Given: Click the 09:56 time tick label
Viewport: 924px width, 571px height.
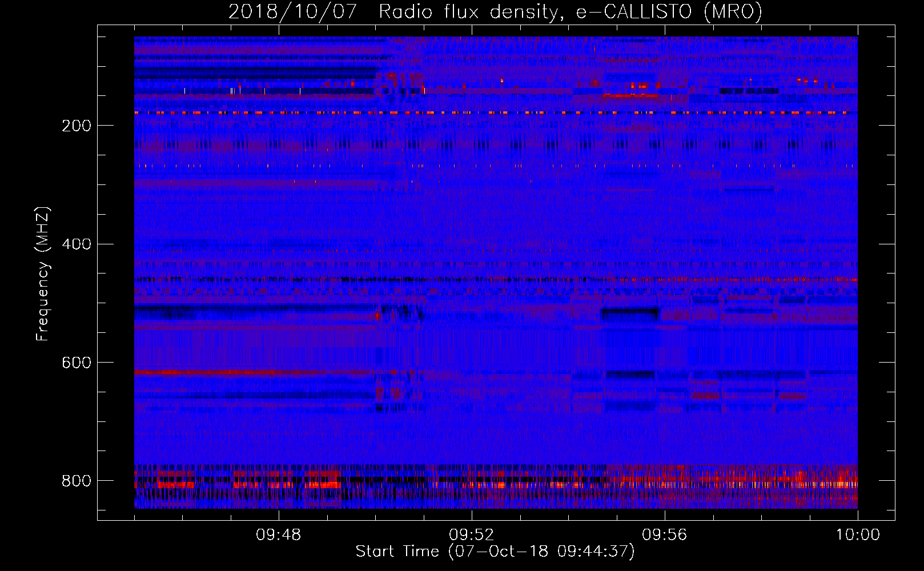Looking at the screenshot, I should tap(665, 535).
